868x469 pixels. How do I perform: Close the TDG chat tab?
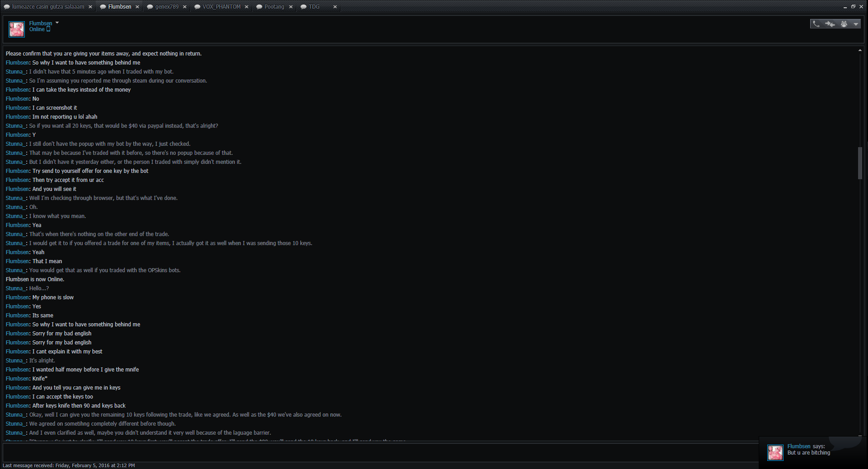[335, 7]
